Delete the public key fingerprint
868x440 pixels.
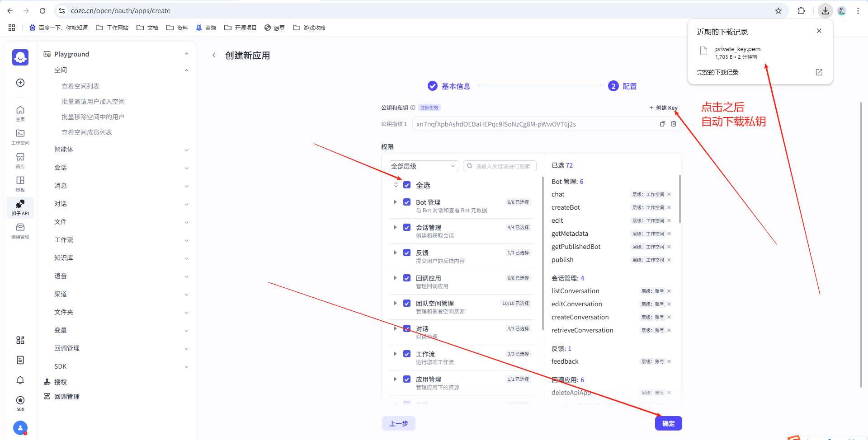pos(674,124)
